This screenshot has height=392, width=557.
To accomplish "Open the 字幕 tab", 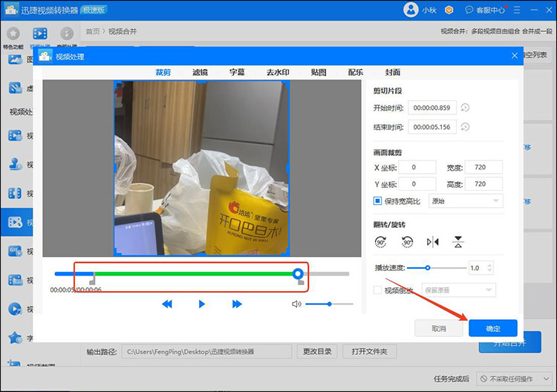I will 237,73.
